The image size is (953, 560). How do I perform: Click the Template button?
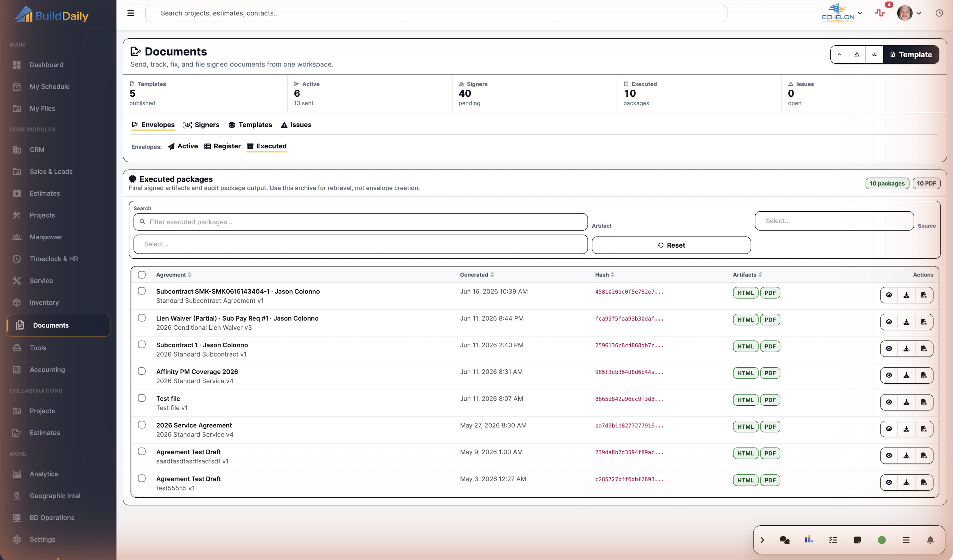pyautogui.click(x=911, y=54)
